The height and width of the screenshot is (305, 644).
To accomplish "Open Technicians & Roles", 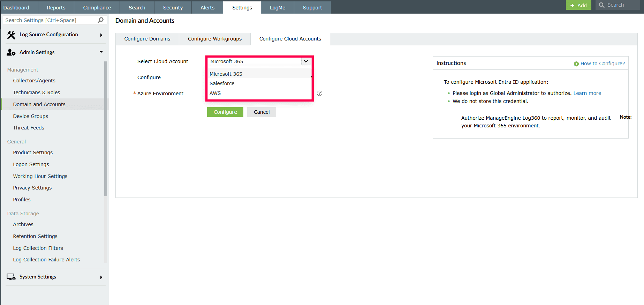I will [37, 92].
